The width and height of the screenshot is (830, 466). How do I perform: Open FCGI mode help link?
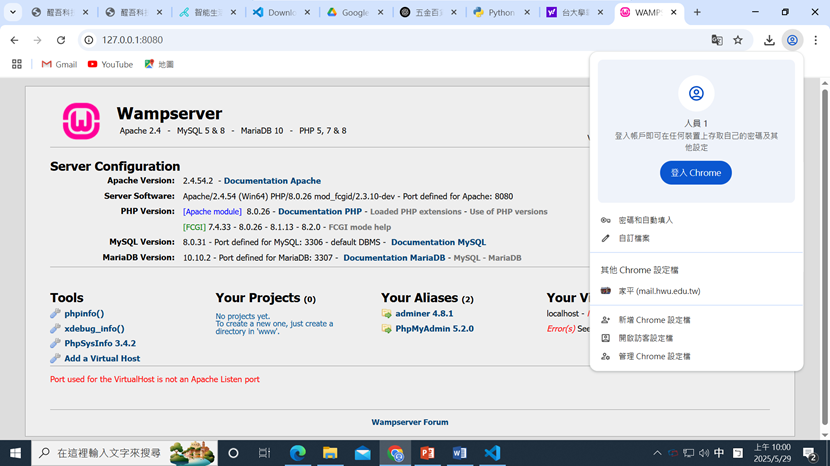[360, 227]
